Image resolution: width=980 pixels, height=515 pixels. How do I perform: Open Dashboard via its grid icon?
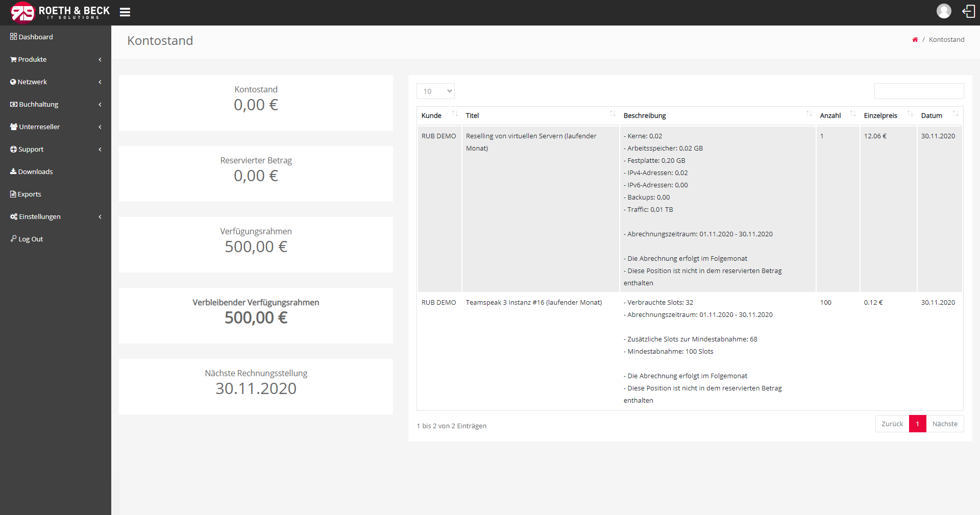click(13, 36)
